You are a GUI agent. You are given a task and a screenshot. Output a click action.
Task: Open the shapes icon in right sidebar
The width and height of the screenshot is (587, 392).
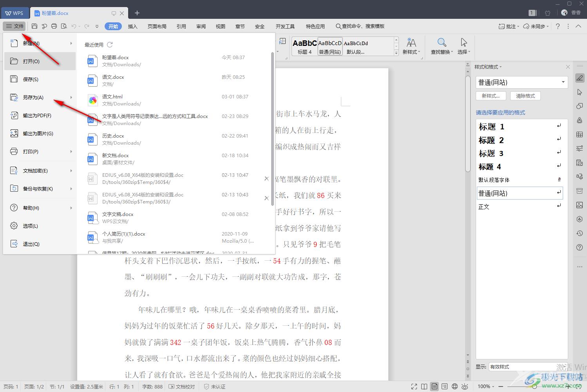click(580, 106)
